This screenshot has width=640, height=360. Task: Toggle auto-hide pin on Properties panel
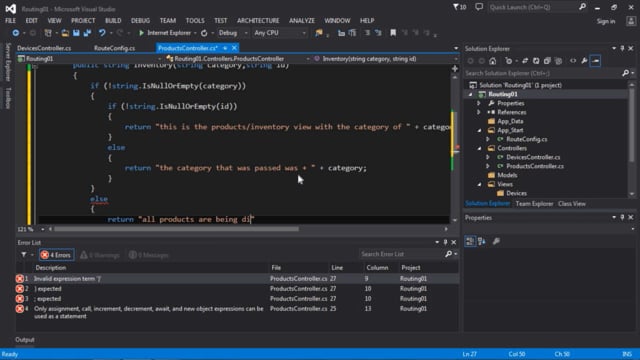click(x=622, y=218)
